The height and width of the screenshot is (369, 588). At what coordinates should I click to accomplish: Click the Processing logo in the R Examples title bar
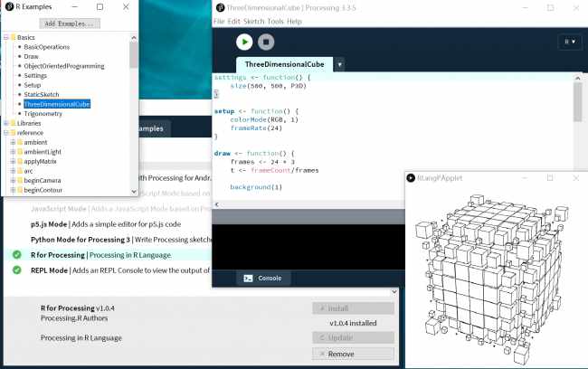[9, 6]
